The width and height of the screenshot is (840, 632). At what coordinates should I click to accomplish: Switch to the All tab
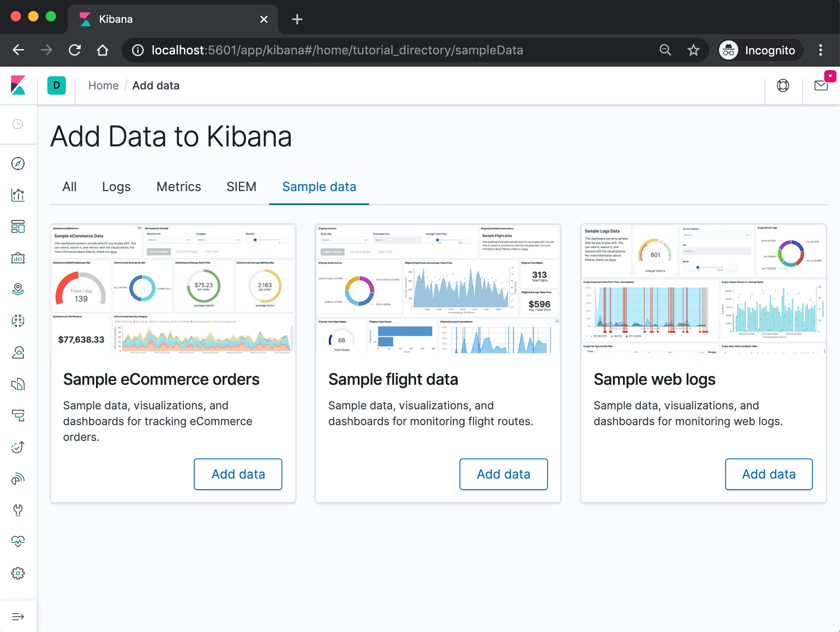[69, 187]
